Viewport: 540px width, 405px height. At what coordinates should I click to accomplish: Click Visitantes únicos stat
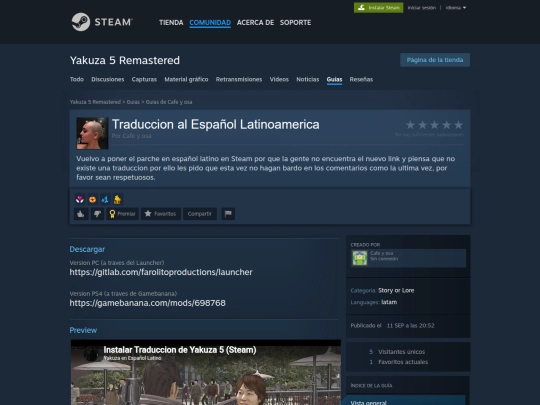pos(402,352)
